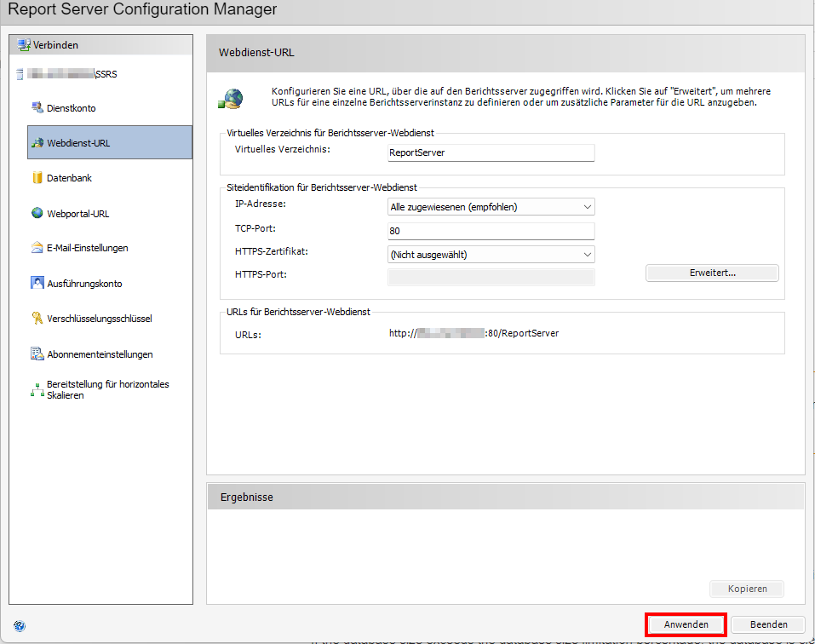Viewport: 815px width, 644px height.
Task: Open Erweitert... advanced settings
Action: 712,273
